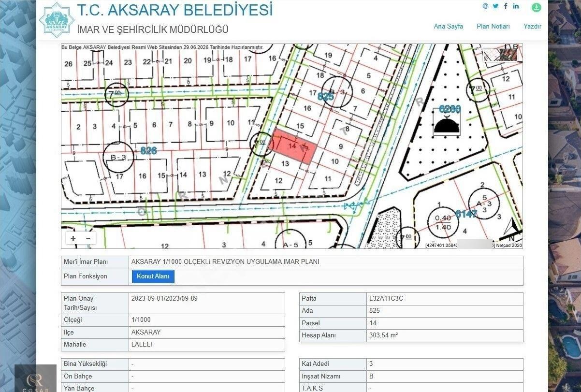Click the Konut Alanı button
581x392 pixels.
tap(153, 276)
